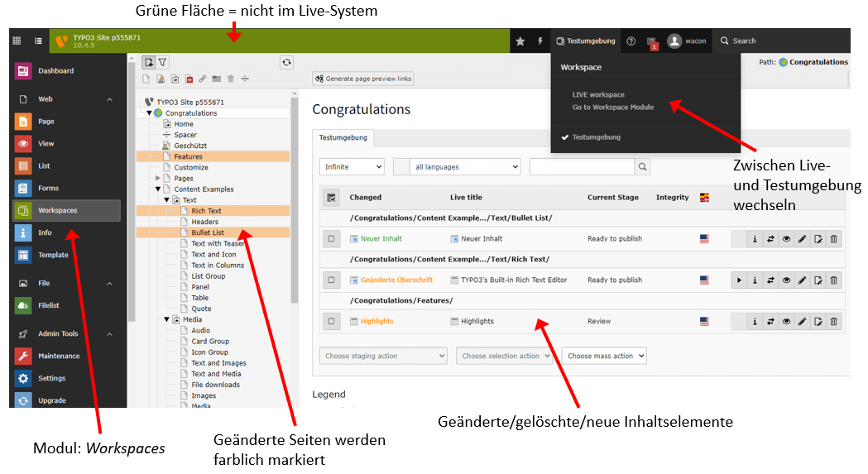Toggle the preview eye icon for Neuer Inhalt
Image resolution: width=868 pixels, height=474 pixels.
click(x=786, y=238)
